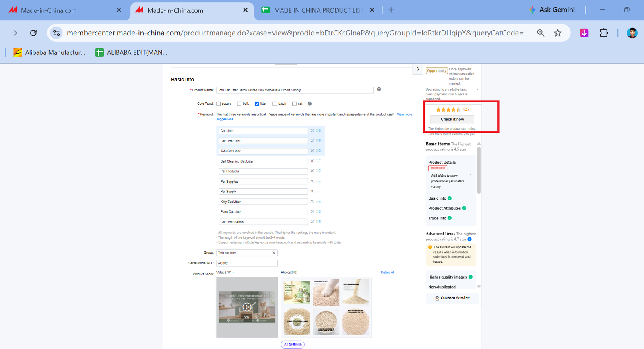The image size is (644, 349).
Task: Check the cat core word
Action: coord(294,104)
